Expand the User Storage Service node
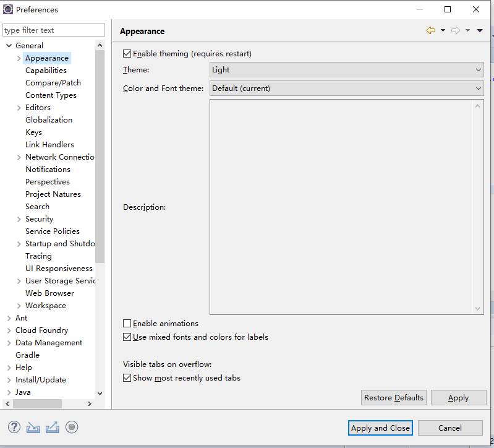The image size is (494, 448). [x=19, y=281]
